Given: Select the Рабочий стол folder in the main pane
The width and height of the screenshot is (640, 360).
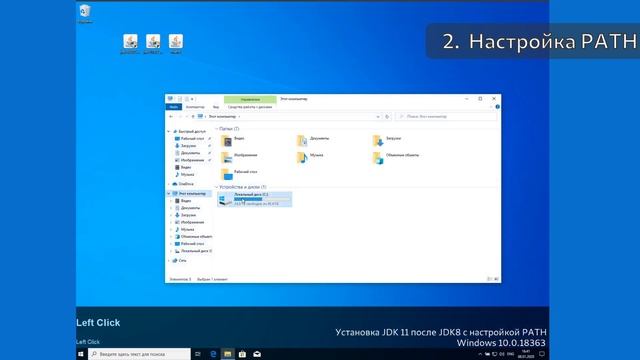Looking at the screenshot, I should [x=239, y=174].
